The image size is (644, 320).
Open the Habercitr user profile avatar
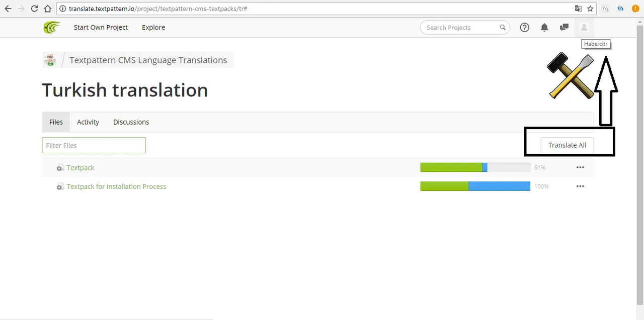(x=584, y=28)
